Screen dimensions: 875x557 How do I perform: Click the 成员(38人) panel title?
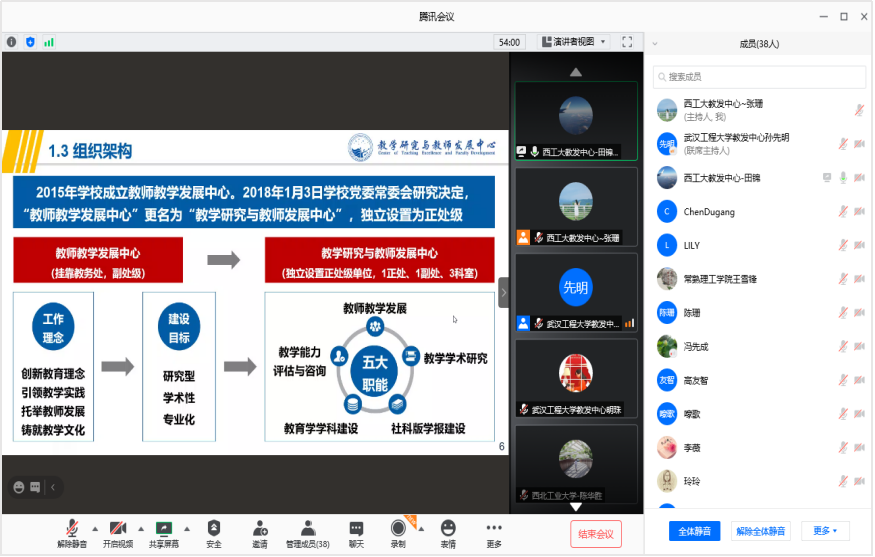pyautogui.click(x=759, y=44)
